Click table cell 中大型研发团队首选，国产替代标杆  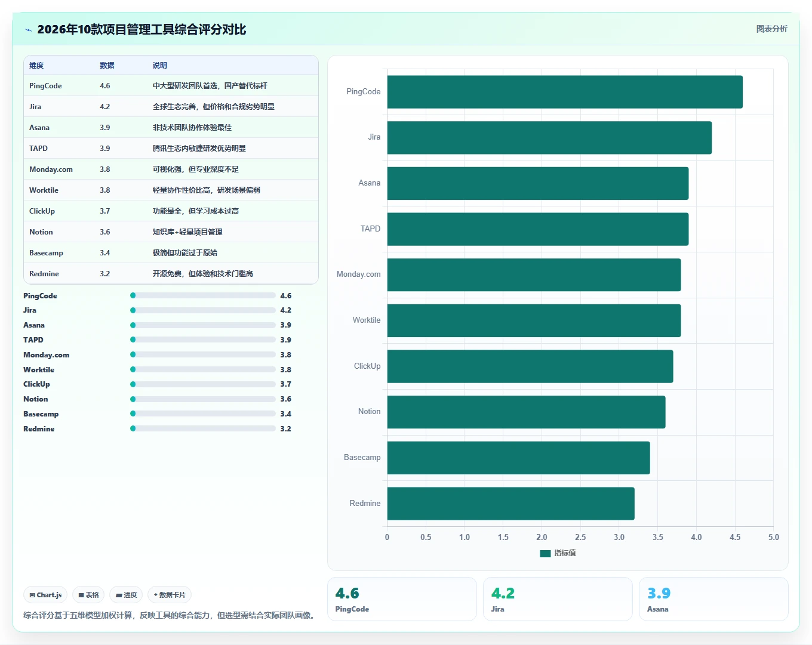pyautogui.click(x=210, y=86)
